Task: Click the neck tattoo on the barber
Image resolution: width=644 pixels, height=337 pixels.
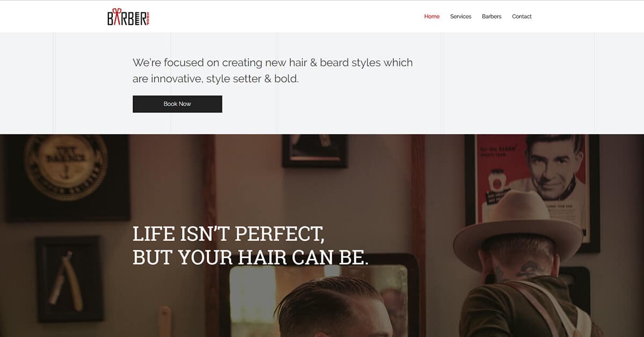Action: tap(529, 269)
